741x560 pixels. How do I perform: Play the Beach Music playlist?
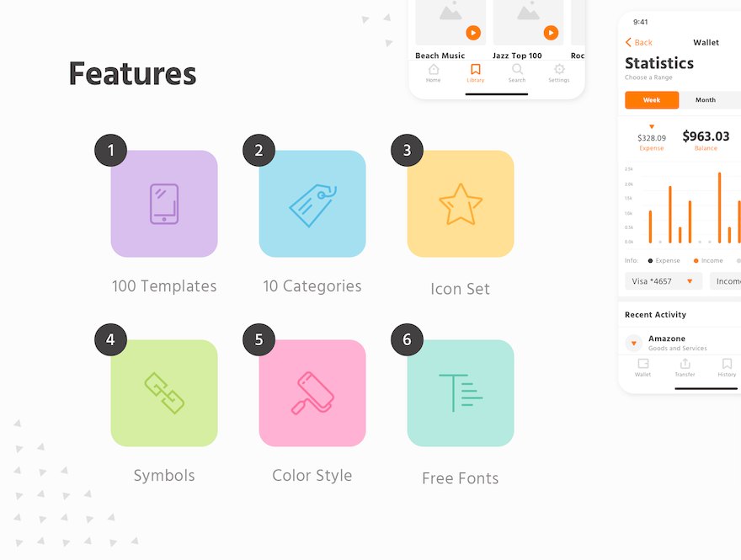(473, 33)
